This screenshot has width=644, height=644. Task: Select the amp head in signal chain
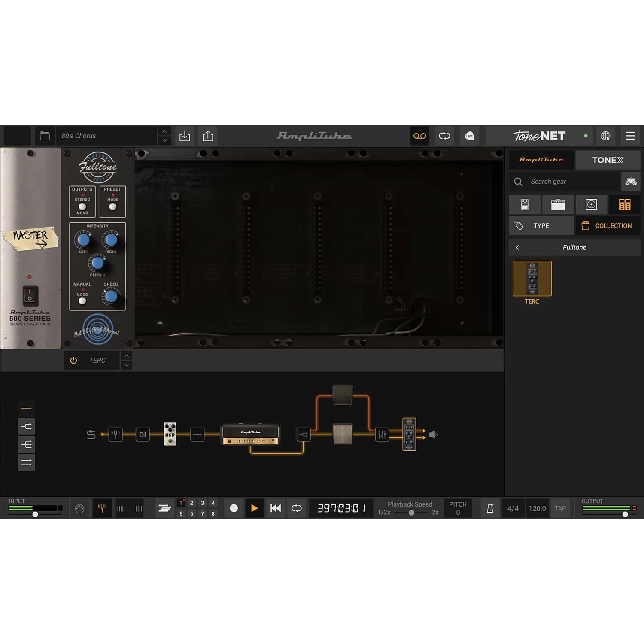[251, 434]
